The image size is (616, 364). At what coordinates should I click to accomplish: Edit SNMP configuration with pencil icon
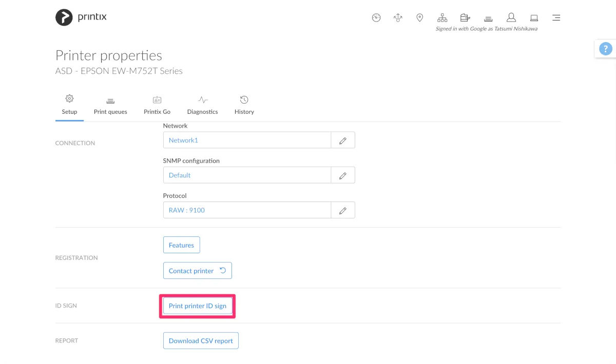tap(343, 175)
